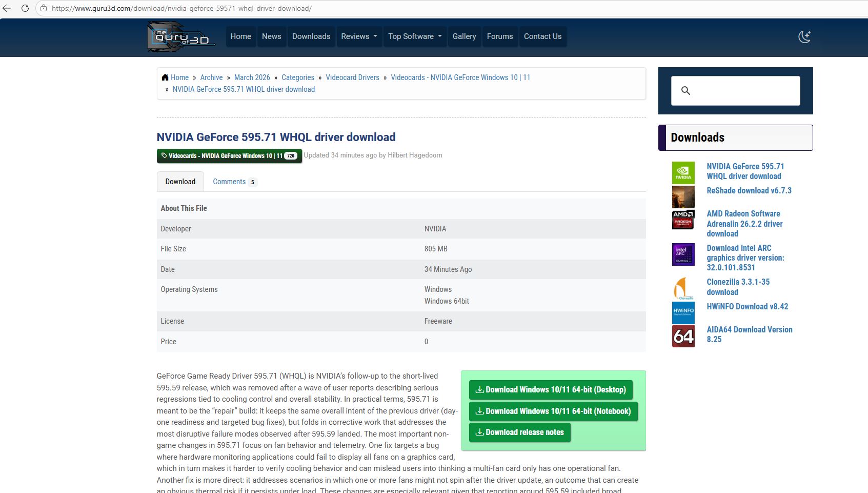Image resolution: width=868 pixels, height=493 pixels.
Task: Open the Forums navigation item
Action: [x=500, y=36]
